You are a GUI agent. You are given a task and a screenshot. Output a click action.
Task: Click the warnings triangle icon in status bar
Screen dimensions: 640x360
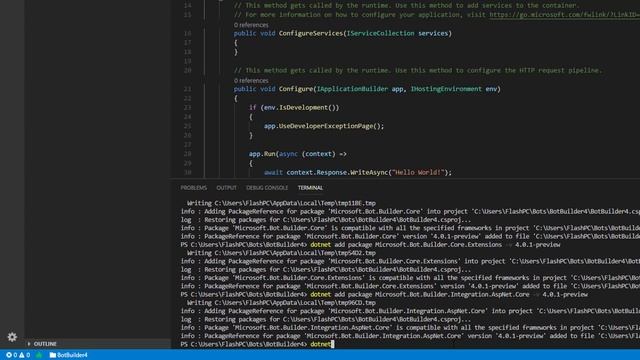coord(22,355)
